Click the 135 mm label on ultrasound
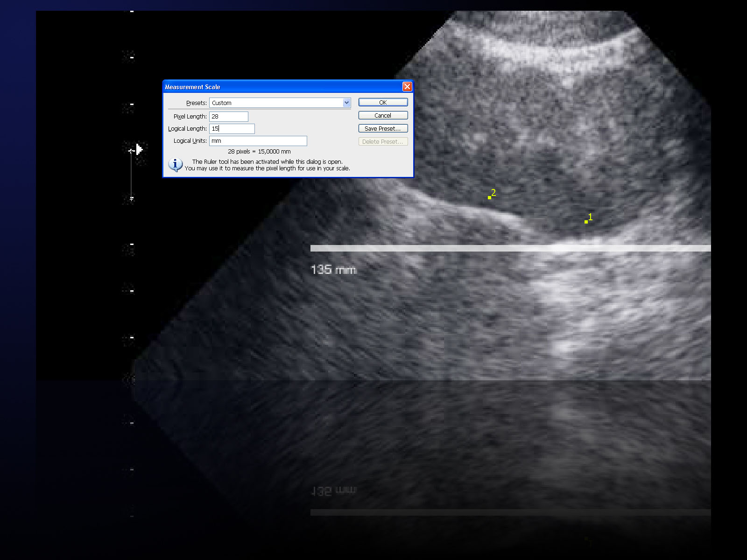The height and width of the screenshot is (560, 747). [333, 270]
